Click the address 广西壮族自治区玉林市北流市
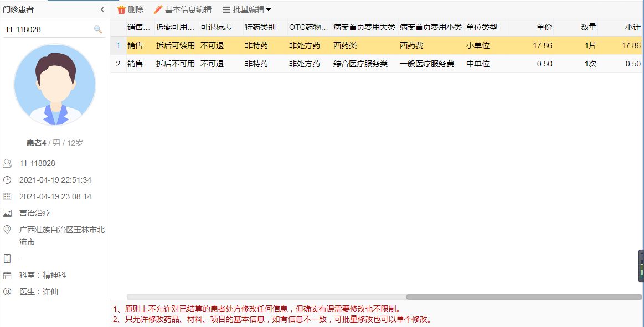The image size is (644, 327). 62,236
